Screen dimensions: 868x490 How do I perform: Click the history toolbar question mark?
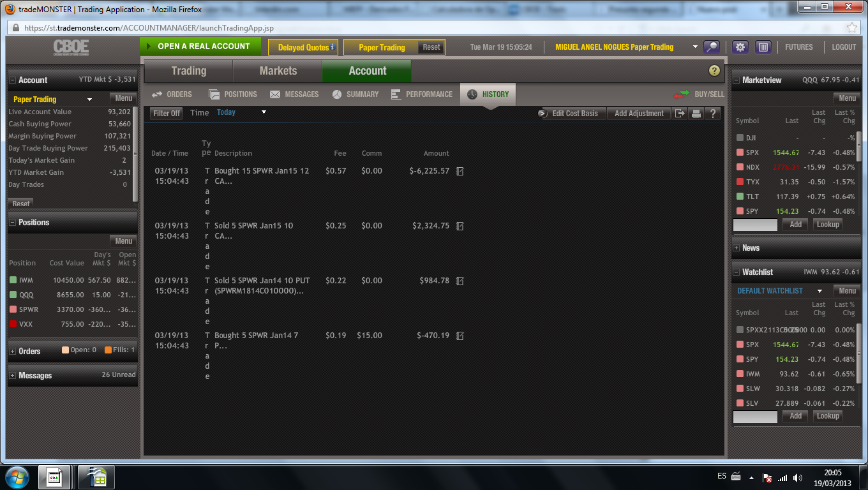(713, 114)
